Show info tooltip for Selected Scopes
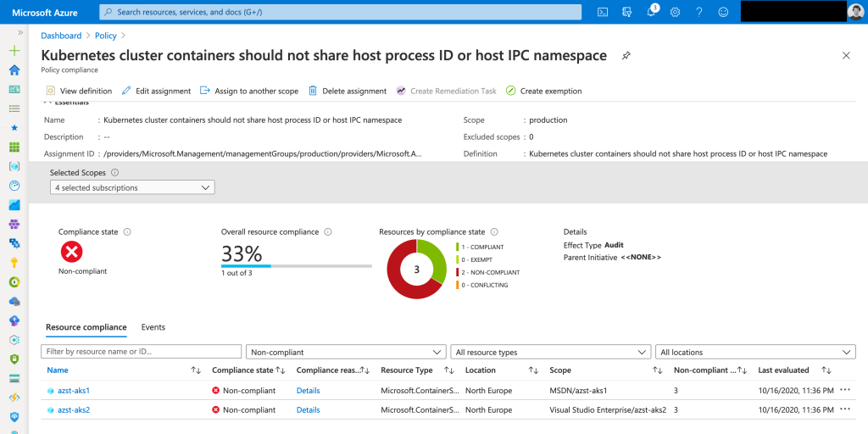 click(x=115, y=173)
